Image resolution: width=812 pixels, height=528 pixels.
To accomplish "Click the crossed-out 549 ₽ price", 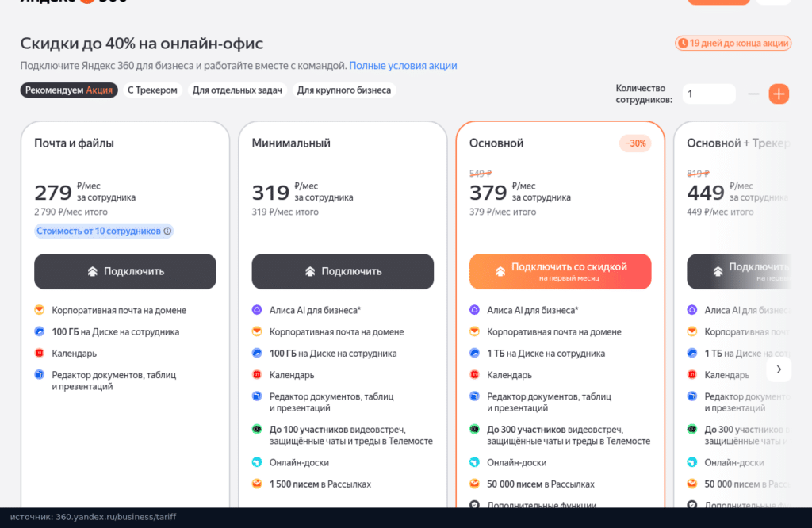I will pos(481,174).
